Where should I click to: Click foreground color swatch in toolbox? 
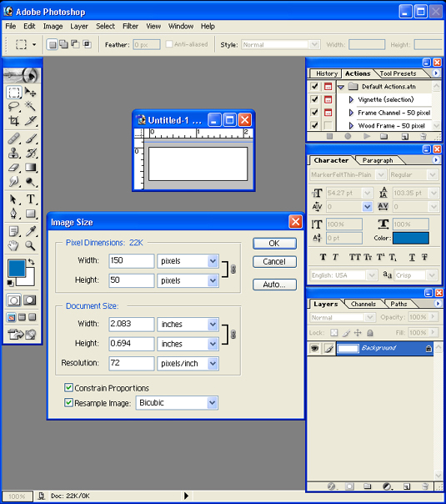click(x=15, y=267)
